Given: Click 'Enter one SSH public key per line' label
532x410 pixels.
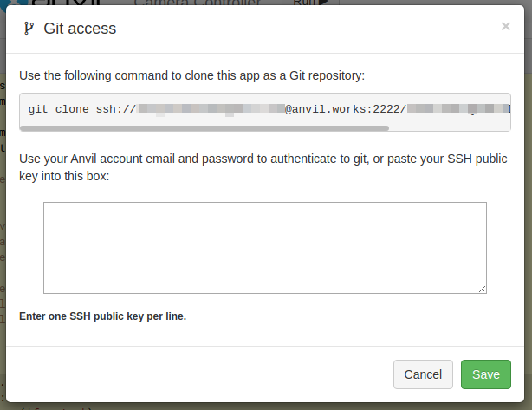Looking at the screenshot, I should (x=102, y=316).
